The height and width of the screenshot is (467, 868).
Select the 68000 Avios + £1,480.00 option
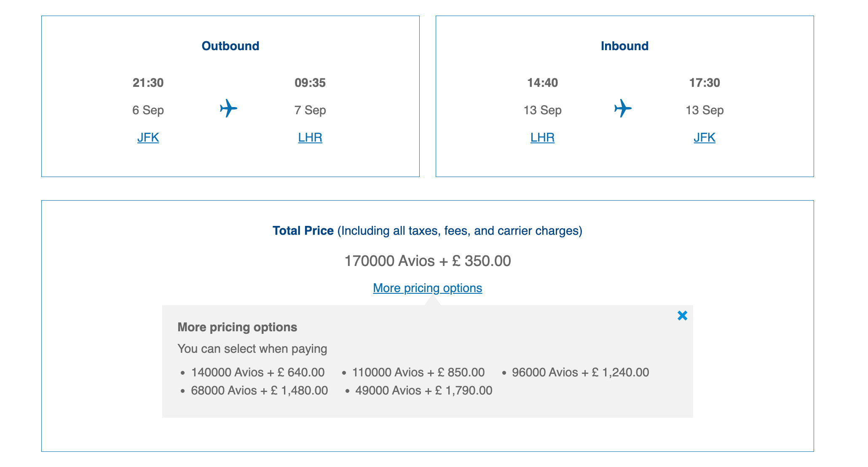click(x=259, y=391)
